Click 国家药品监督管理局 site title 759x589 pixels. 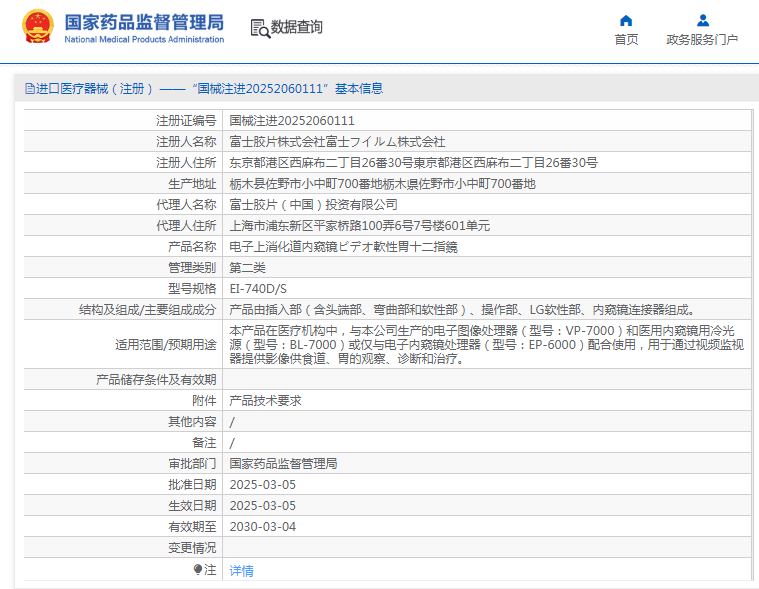pyautogui.click(x=144, y=22)
